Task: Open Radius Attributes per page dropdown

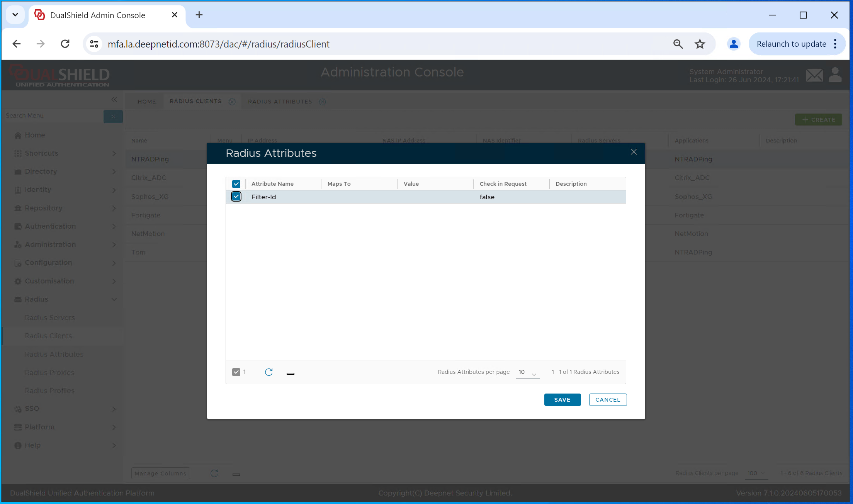Action: point(528,372)
